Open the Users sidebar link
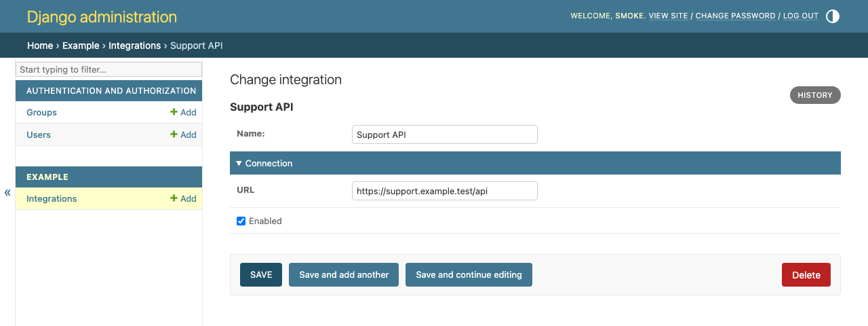 click(x=39, y=135)
